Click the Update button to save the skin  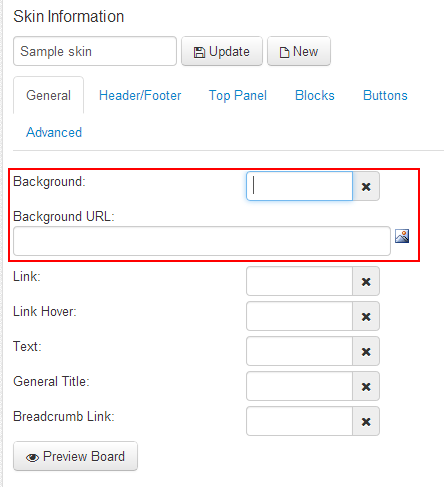(x=222, y=51)
